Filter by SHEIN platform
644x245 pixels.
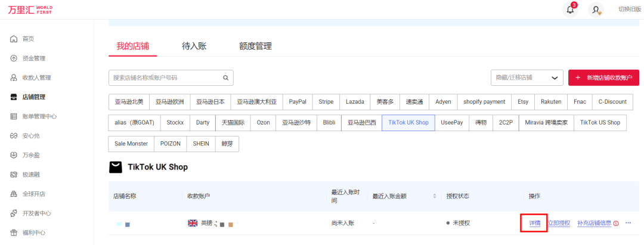click(202, 144)
